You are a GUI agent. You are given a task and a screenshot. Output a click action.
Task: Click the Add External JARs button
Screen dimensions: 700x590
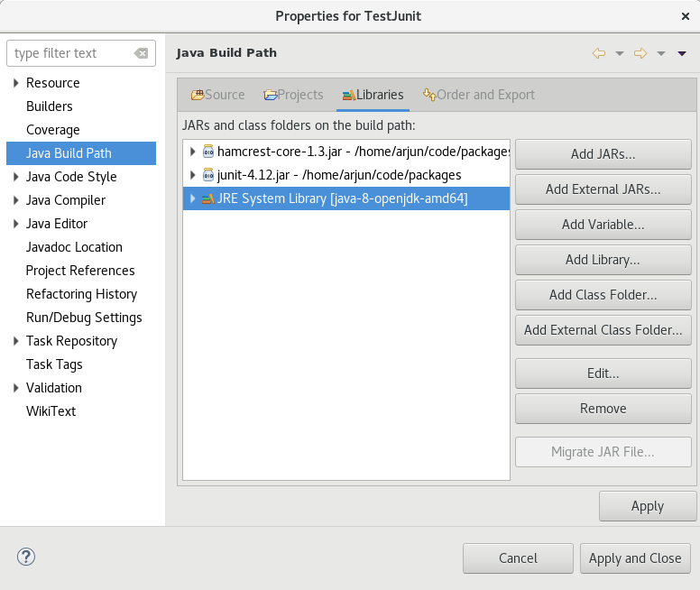603,189
